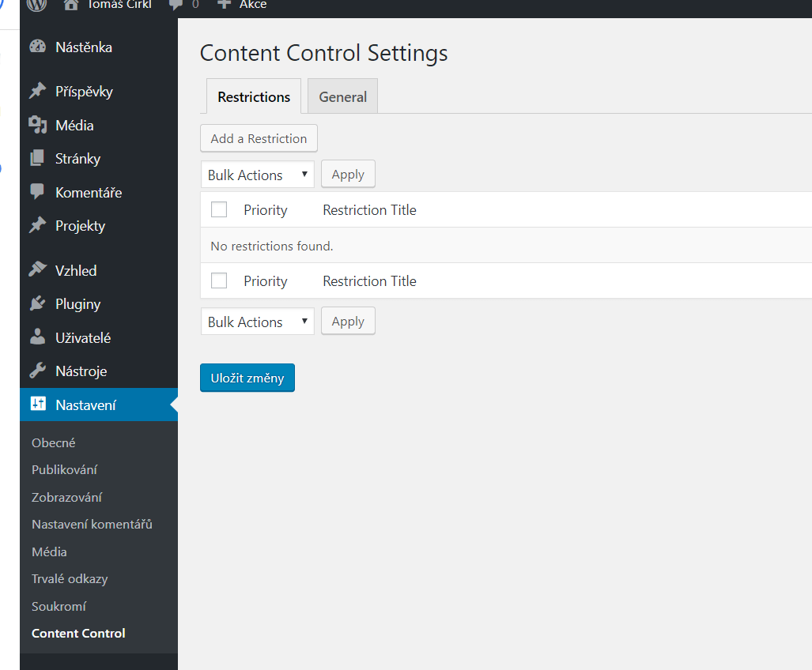Open the bottom Bulk Actions dropdown
812x670 pixels.
point(258,322)
